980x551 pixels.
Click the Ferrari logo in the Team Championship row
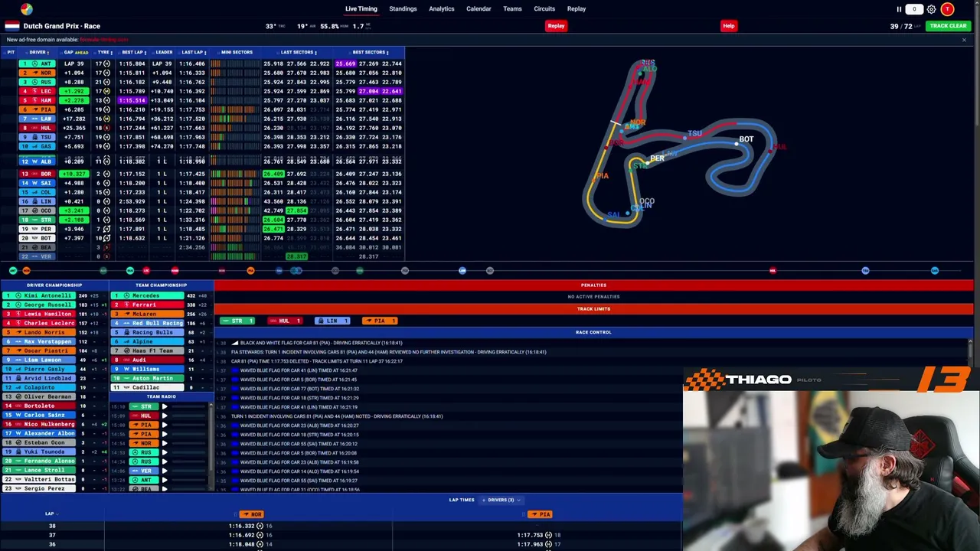coord(126,305)
